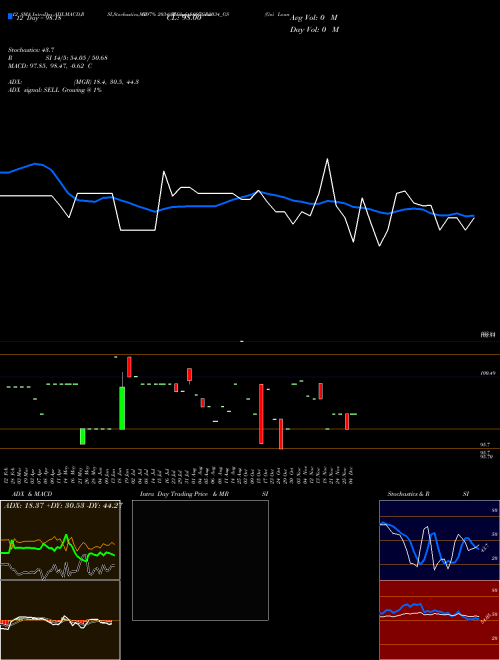Click 'ADX: 18.37 +DY: 30.53 -DY: 44.27' header
The height and width of the screenshot is (660, 500).
[63, 506]
